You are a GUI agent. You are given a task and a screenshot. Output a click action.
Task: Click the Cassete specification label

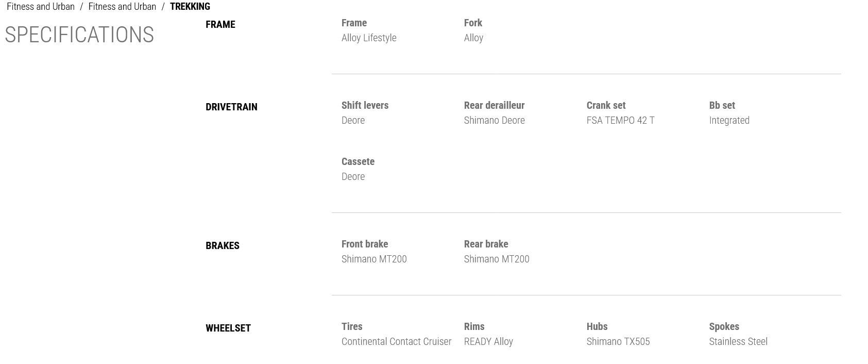(x=358, y=161)
